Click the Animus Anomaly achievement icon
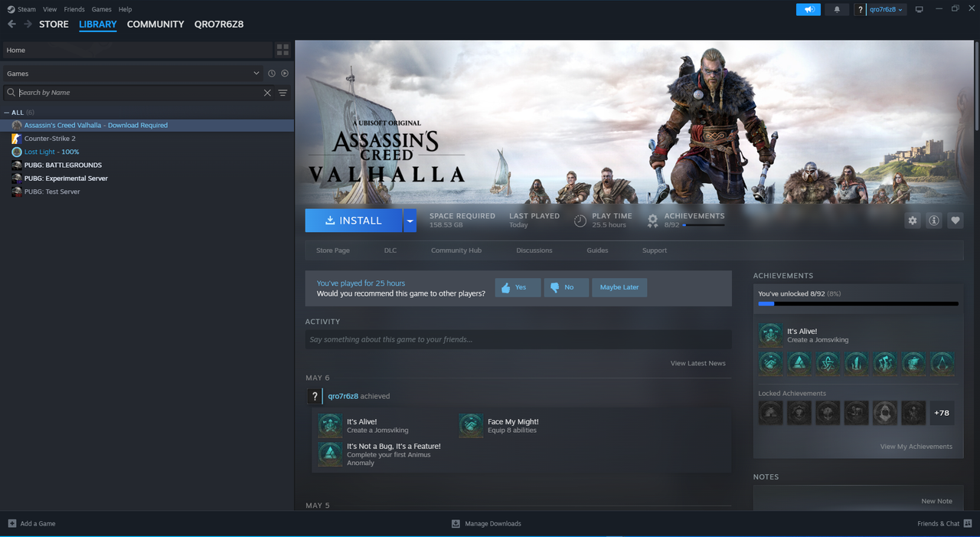980x537 pixels. (x=330, y=454)
